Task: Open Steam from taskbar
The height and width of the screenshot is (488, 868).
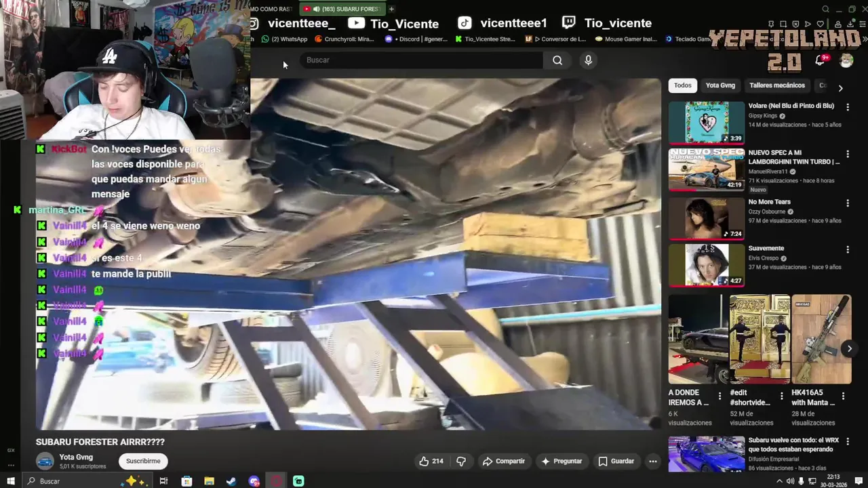Action: point(231,481)
